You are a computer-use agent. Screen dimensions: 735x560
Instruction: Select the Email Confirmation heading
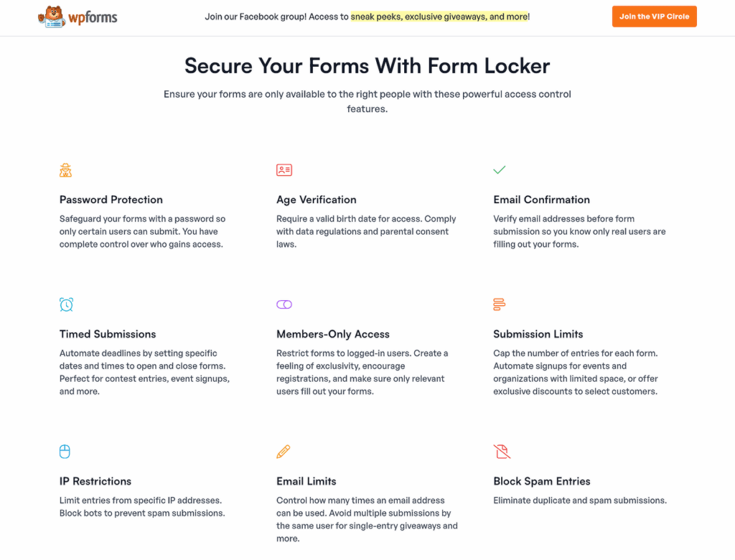pyautogui.click(x=541, y=200)
